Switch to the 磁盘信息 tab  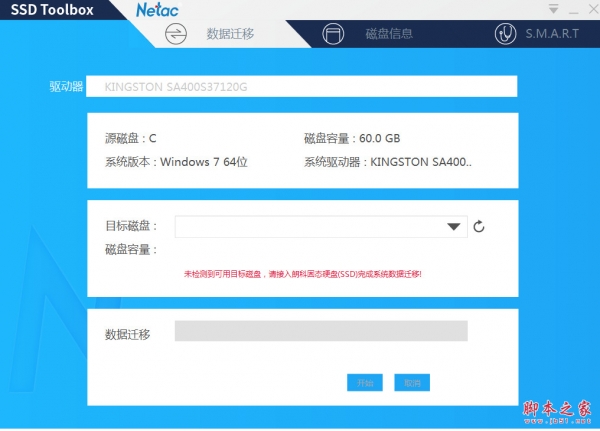pos(389,34)
